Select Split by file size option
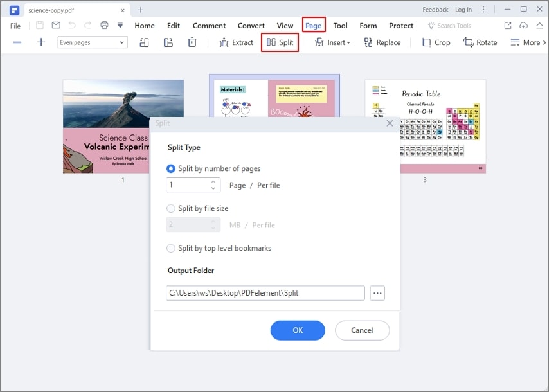Image resolution: width=549 pixels, height=392 pixels. [197, 209]
